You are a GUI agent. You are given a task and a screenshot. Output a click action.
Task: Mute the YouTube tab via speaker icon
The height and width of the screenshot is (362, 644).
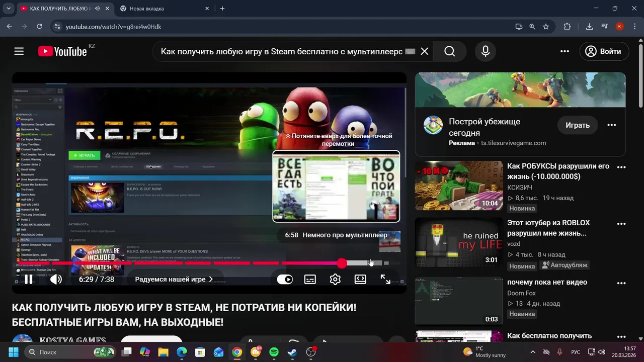97,9
